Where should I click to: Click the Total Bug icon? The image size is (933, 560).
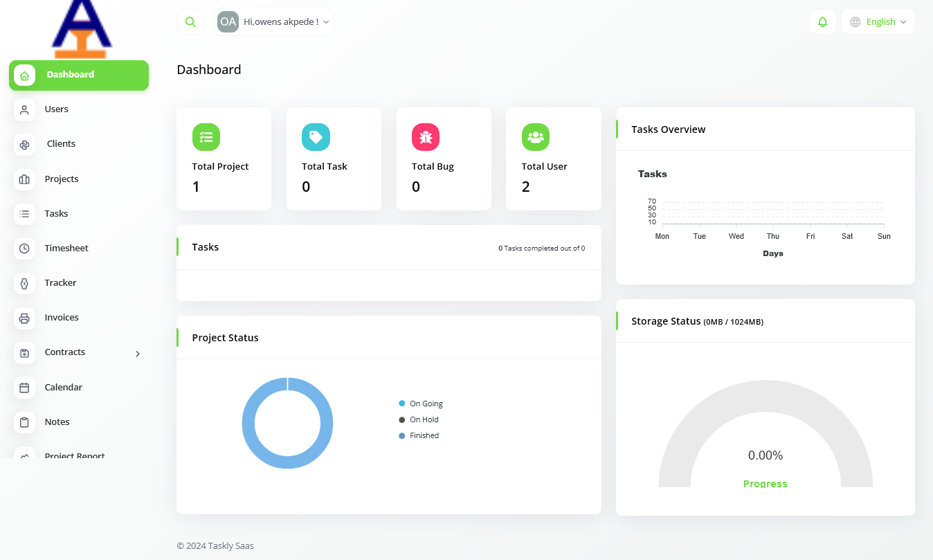[x=426, y=137]
